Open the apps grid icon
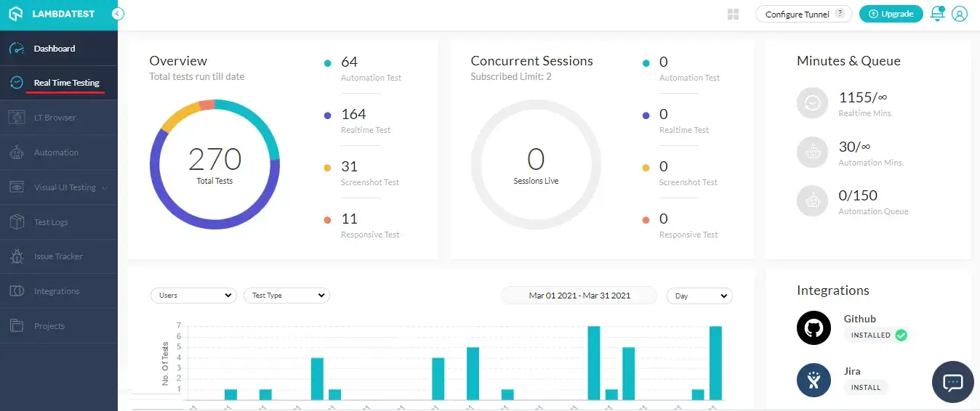 click(733, 15)
